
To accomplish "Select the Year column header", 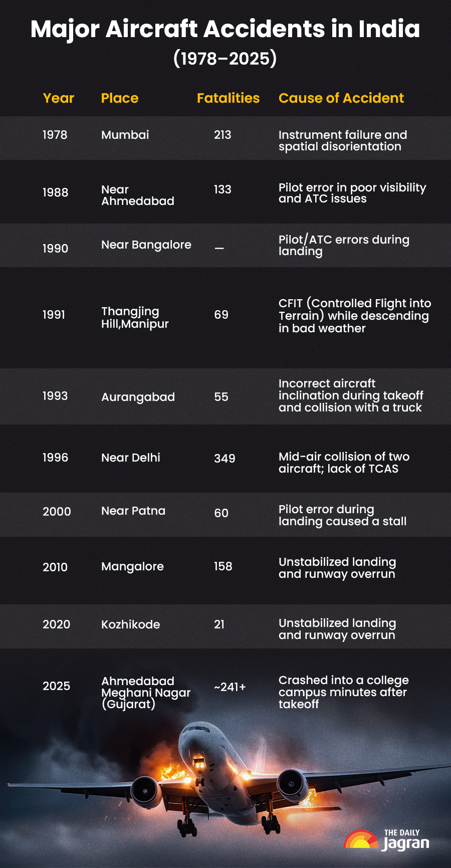I will [58, 98].
